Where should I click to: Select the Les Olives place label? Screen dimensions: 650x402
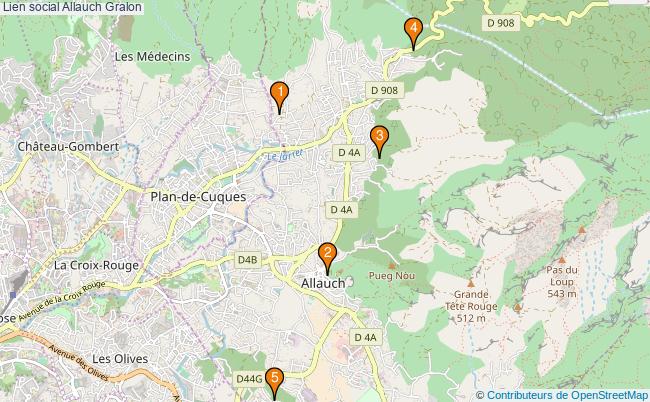[120, 359]
